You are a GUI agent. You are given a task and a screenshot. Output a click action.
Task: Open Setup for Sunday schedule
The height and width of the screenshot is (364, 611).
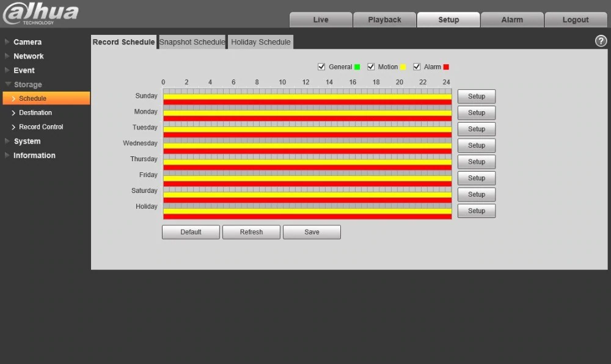[476, 96]
